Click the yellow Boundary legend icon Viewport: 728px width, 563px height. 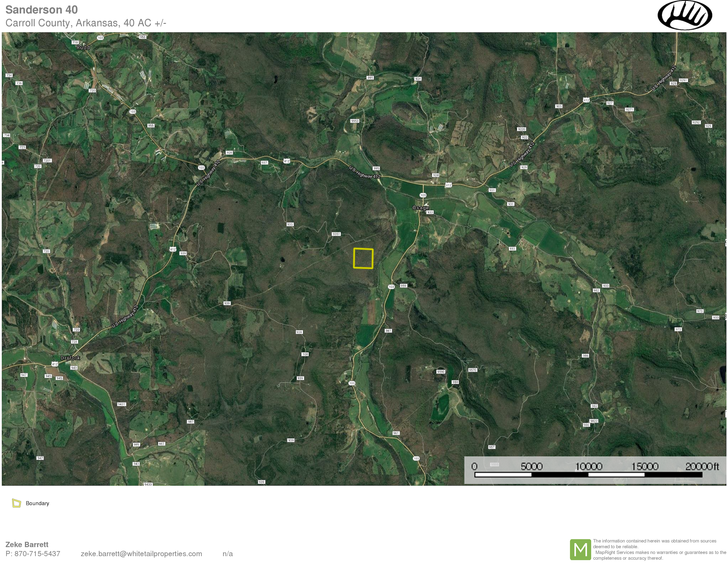(16, 503)
